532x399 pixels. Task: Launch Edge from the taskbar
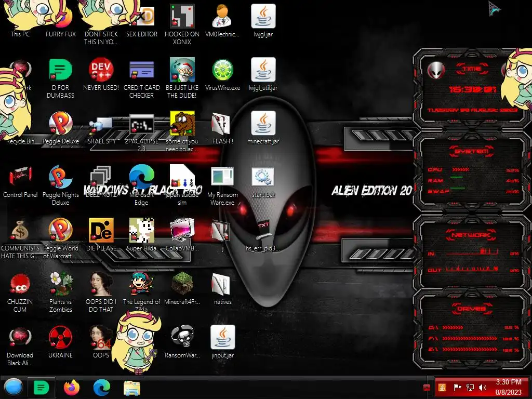[x=102, y=388]
